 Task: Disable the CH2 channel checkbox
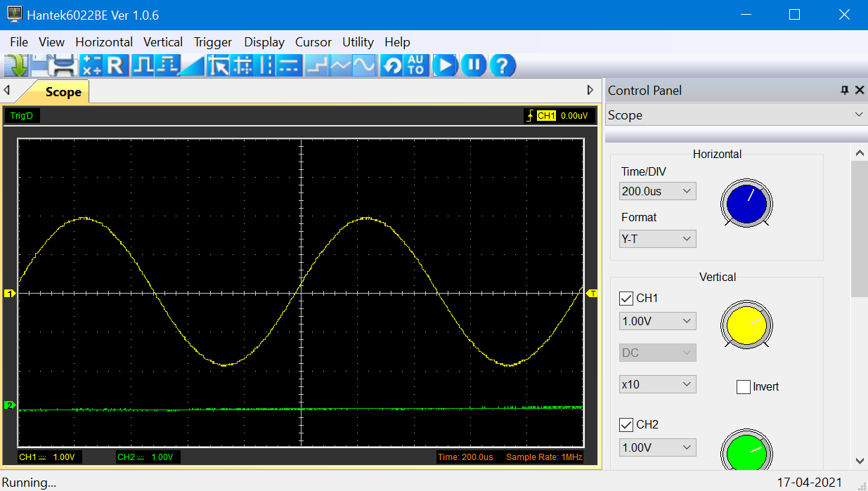pyautogui.click(x=626, y=425)
